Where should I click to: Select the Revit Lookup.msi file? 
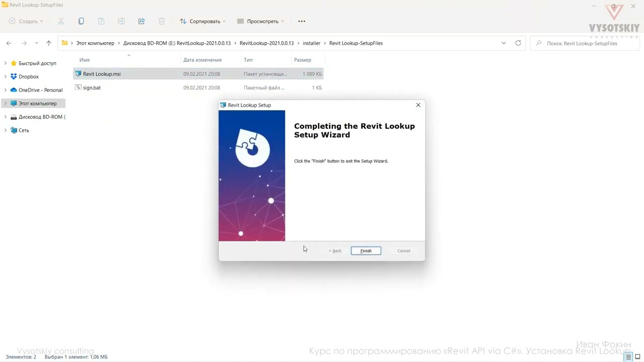point(198,74)
